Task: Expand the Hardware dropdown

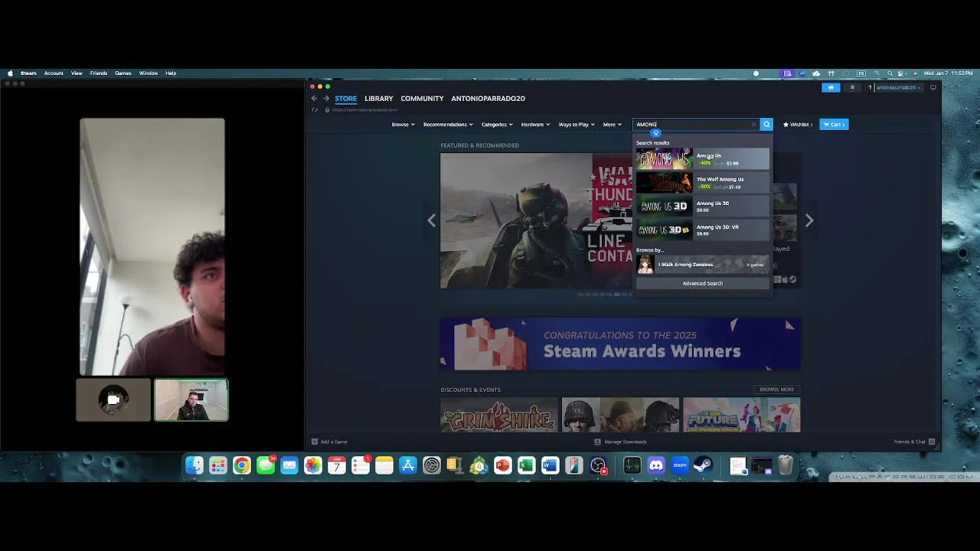Action: point(535,124)
